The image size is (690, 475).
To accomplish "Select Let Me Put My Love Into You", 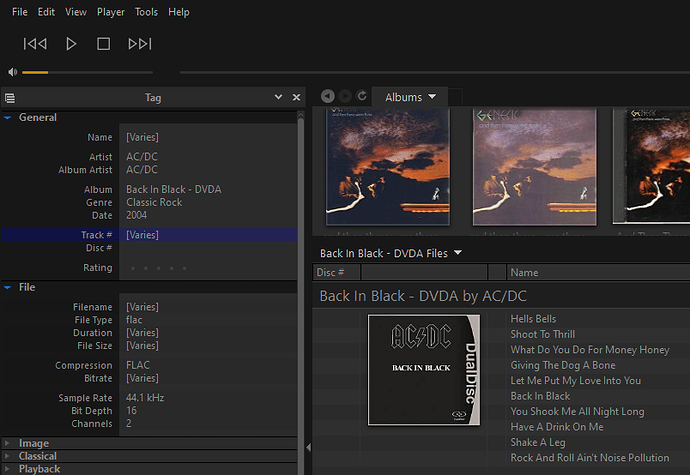I will point(576,380).
